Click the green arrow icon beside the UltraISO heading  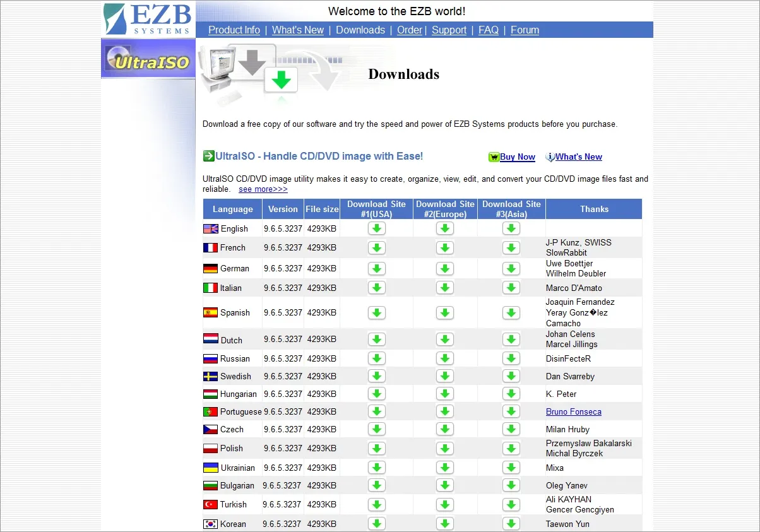coord(209,156)
